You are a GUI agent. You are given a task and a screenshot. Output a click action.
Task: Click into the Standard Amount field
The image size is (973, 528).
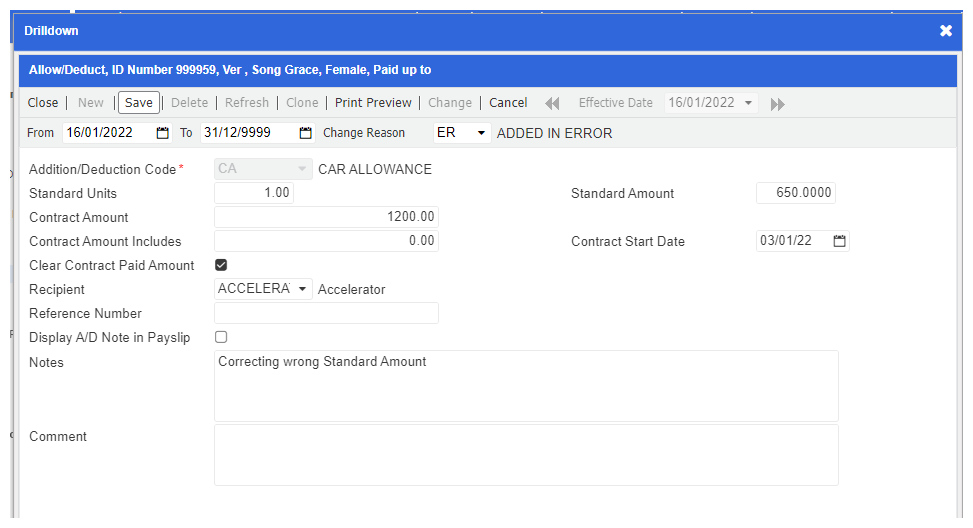click(795, 193)
